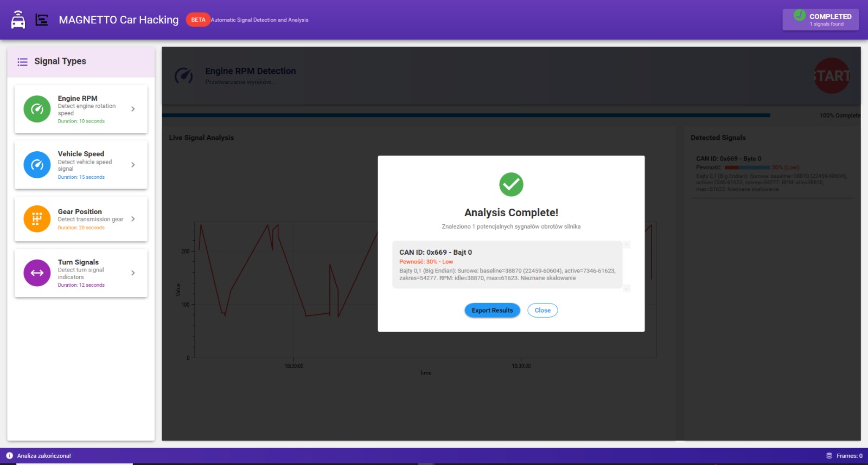
Task: Click the info icon in the status bar
Action: pos(9,456)
